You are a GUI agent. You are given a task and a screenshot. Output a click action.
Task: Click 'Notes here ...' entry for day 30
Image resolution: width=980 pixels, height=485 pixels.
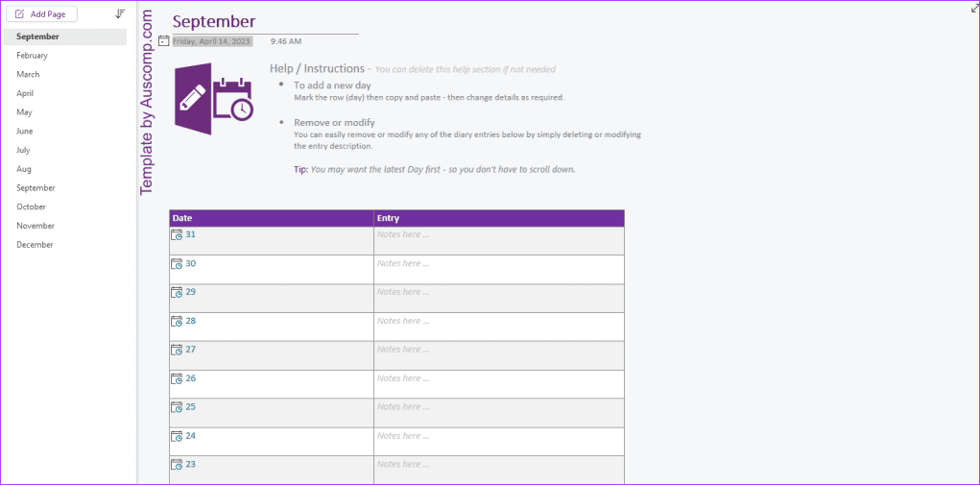click(403, 263)
